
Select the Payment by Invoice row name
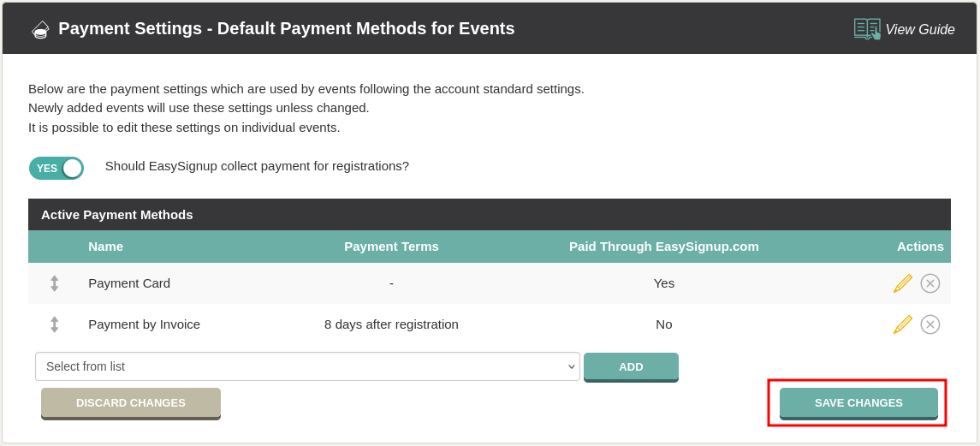pyautogui.click(x=145, y=324)
